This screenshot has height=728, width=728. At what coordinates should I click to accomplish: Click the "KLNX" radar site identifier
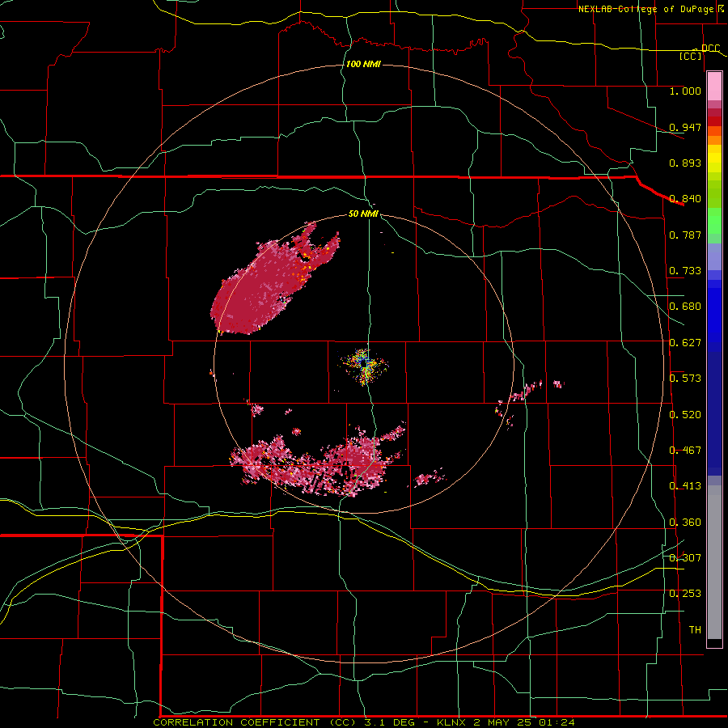[x=453, y=722]
